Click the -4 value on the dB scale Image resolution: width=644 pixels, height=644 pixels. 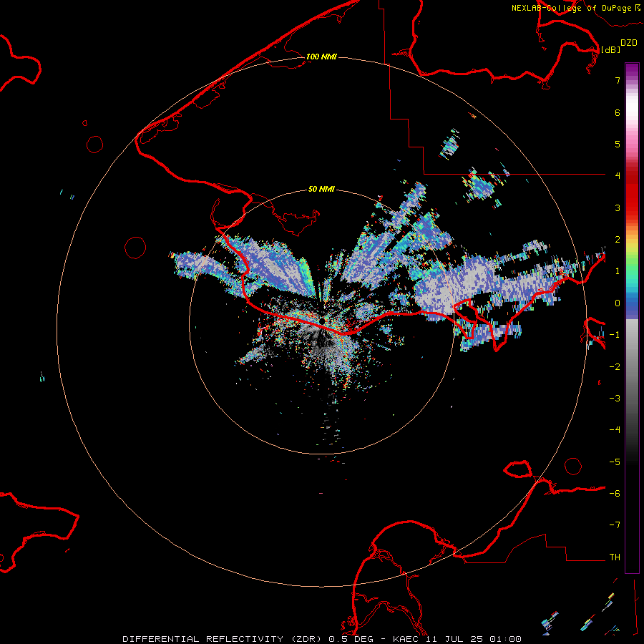click(x=615, y=430)
